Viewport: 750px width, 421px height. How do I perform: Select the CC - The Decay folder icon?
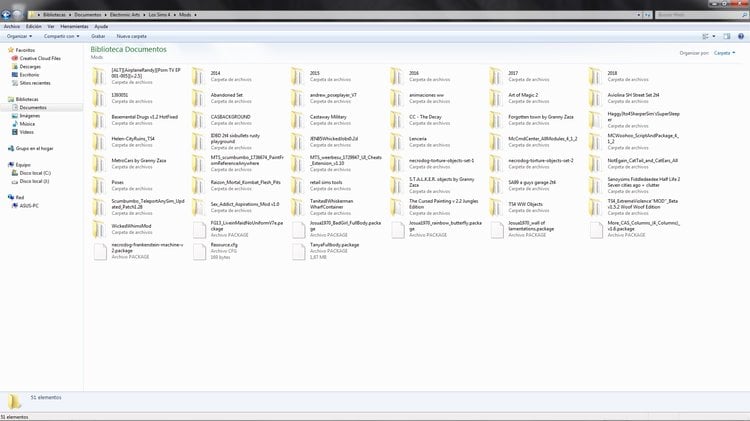click(x=397, y=120)
